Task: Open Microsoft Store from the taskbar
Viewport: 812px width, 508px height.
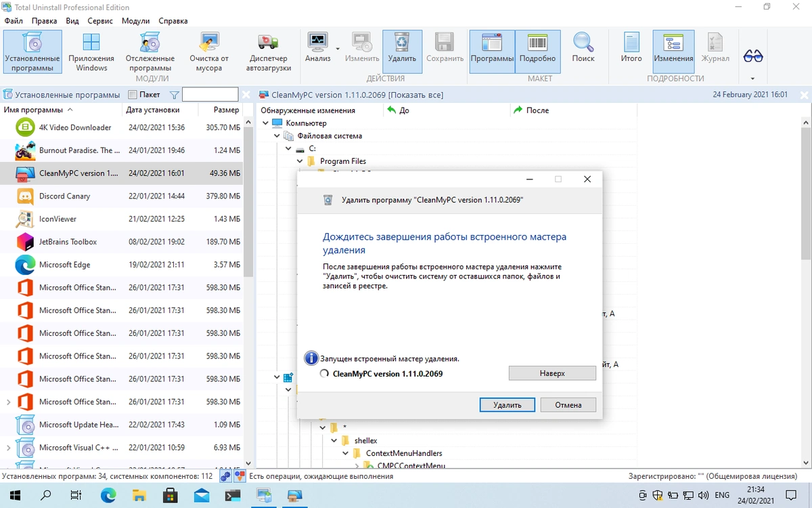Action: tap(170, 495)
